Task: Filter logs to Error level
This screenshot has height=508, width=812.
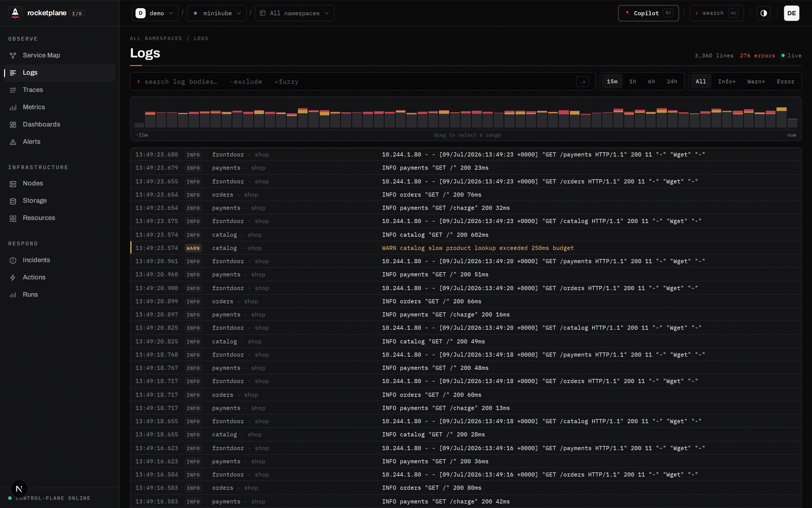Action: click(x=786, y=82)
